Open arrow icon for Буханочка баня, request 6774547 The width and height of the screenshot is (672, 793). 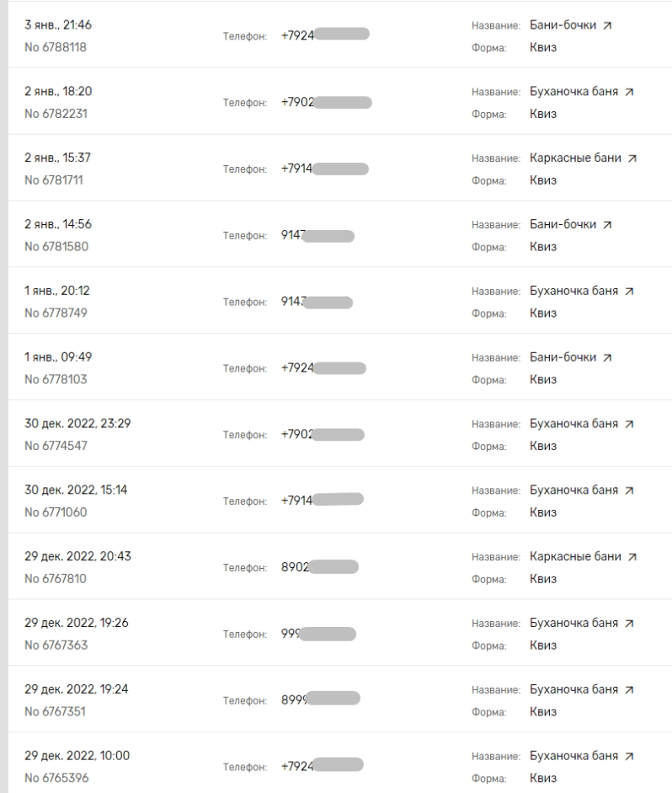(x=628, y=425)
